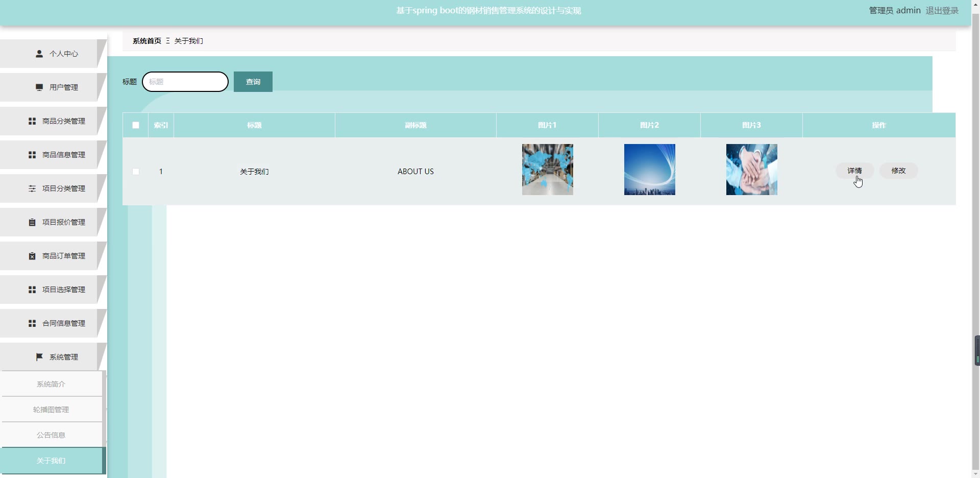
Task: Click the grid icon beside 项目选择管理
Action: pyautogui.click(x=32, y=290)
